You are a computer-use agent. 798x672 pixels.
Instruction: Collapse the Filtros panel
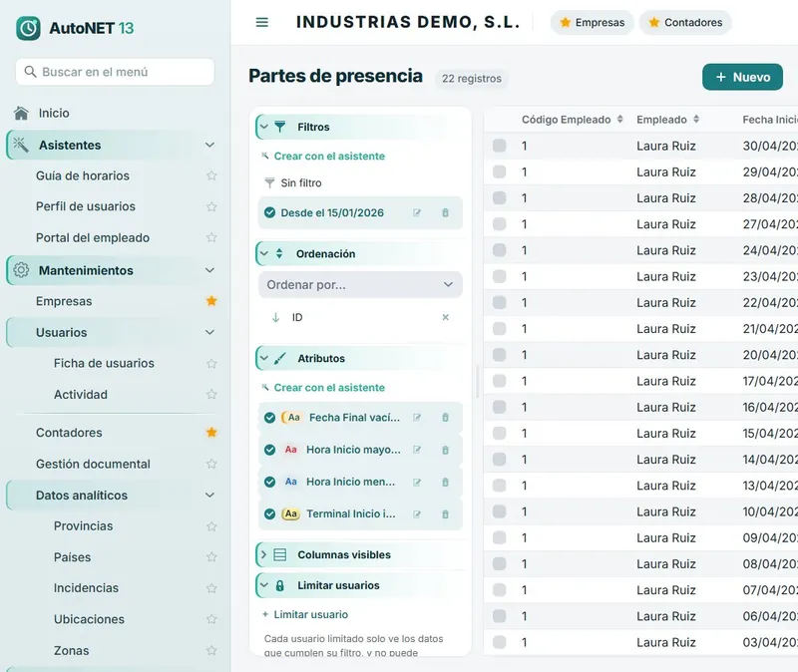click(264, 127)
